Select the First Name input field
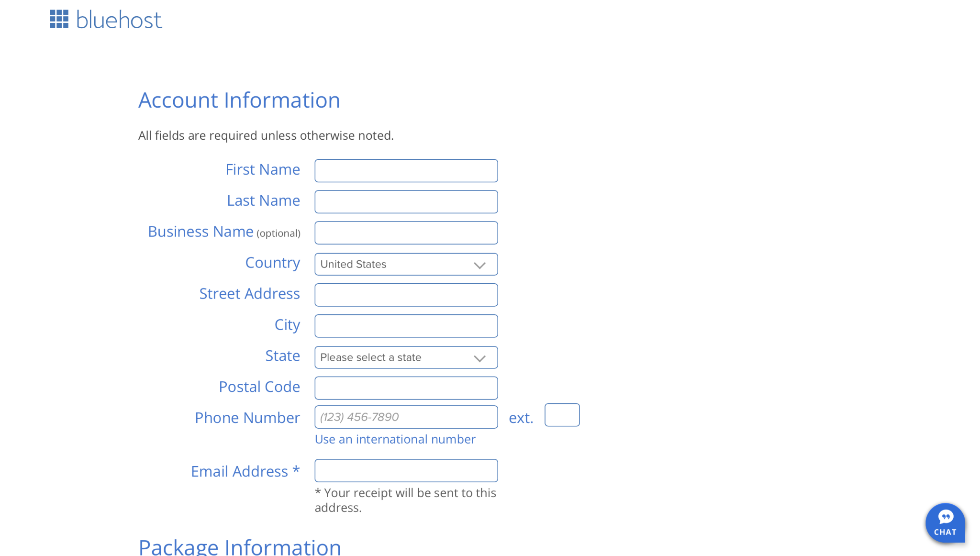 point(407,170)
